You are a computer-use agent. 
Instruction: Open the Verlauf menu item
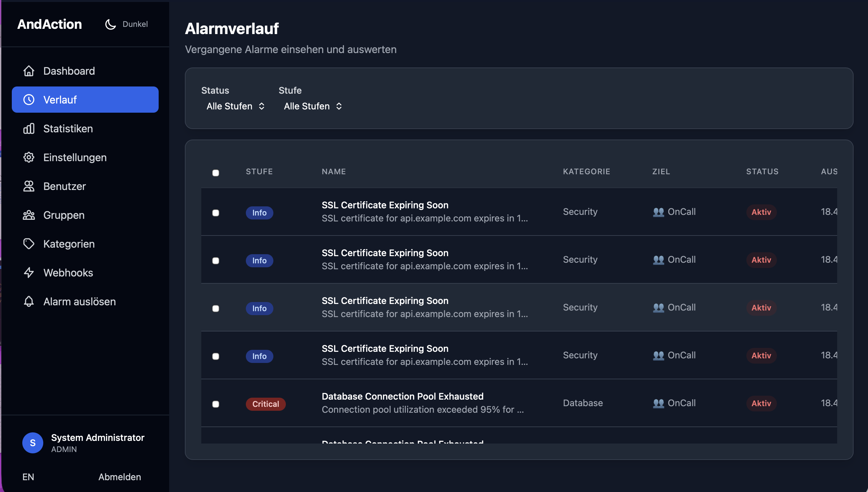pos(85,100)
